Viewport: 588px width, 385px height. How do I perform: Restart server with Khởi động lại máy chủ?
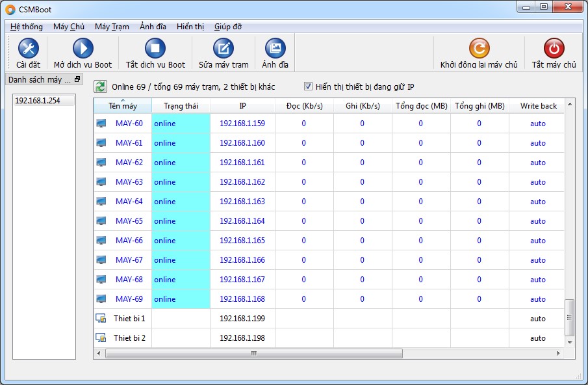point(479,53)
